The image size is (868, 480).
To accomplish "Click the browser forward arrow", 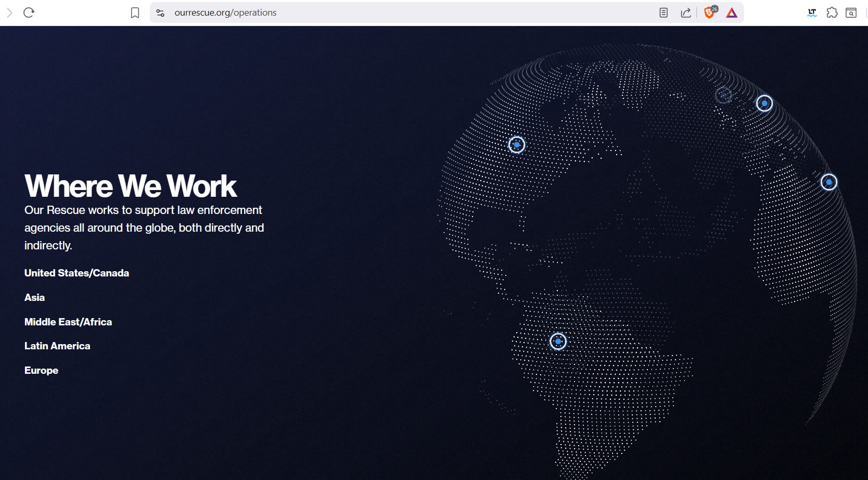I will point(9,12).
